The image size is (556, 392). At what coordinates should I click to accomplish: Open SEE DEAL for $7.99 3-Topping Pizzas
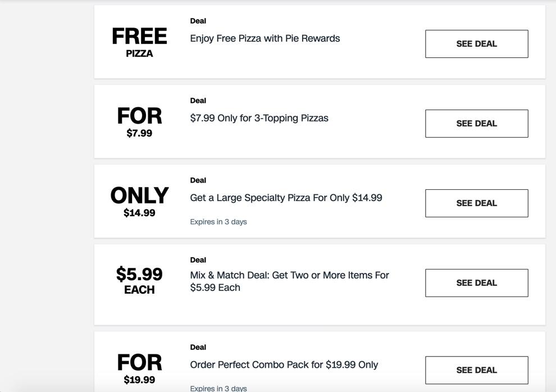tap(476, 124)
